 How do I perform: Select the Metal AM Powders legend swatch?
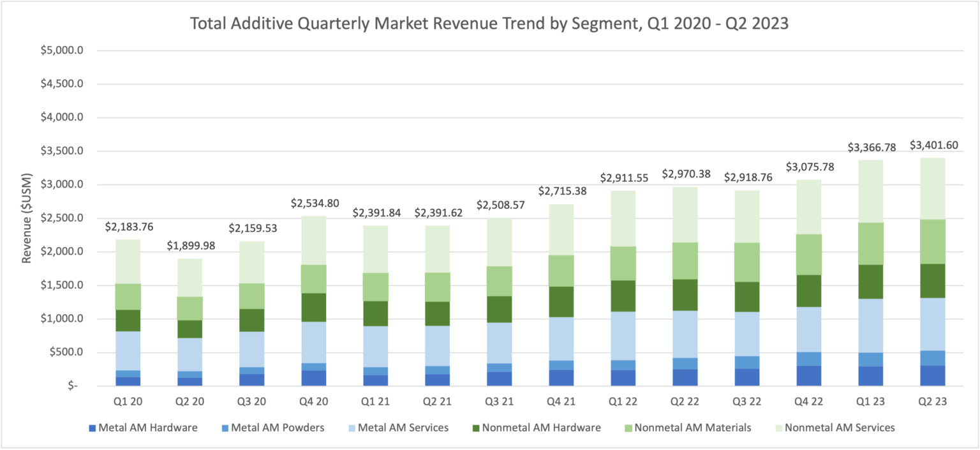226,427
